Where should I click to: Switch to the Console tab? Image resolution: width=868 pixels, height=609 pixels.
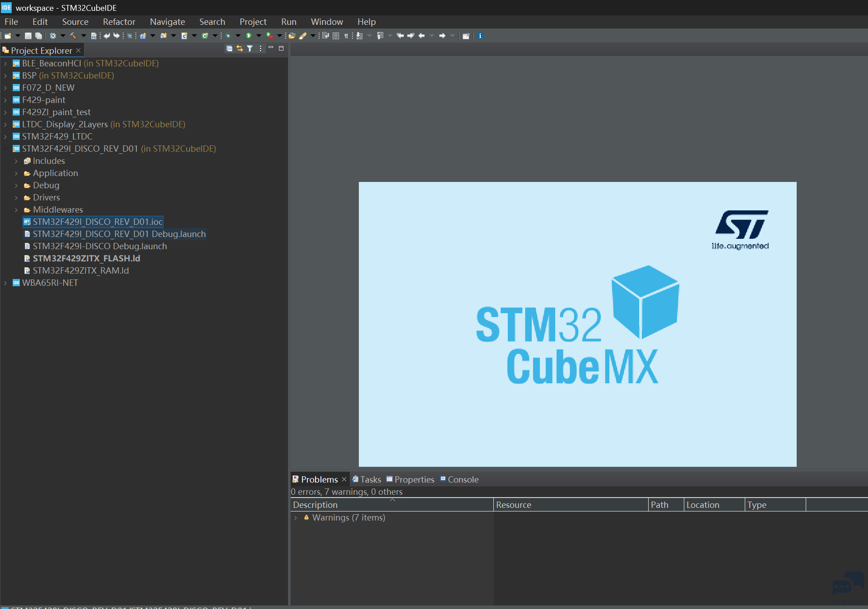pyautogui.click(x=463, y=479)
